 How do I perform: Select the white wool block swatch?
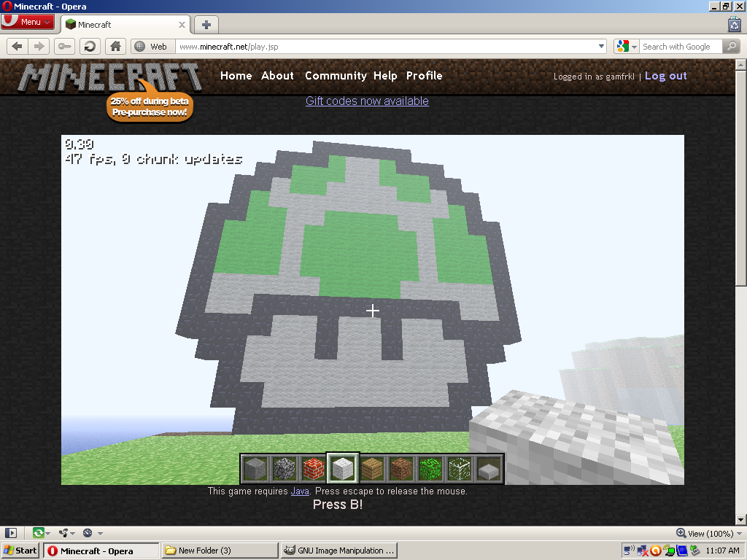[343, 468]
